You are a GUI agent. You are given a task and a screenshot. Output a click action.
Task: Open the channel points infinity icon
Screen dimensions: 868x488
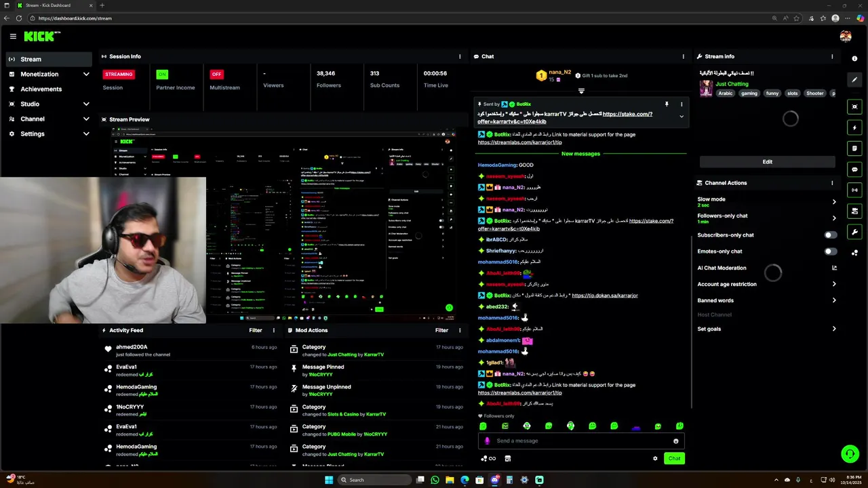[x=488, y=458]
